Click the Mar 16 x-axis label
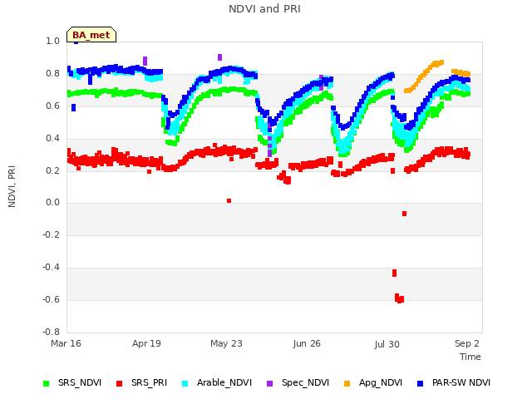This screenshot has height=399, width=532. (66, 343)
